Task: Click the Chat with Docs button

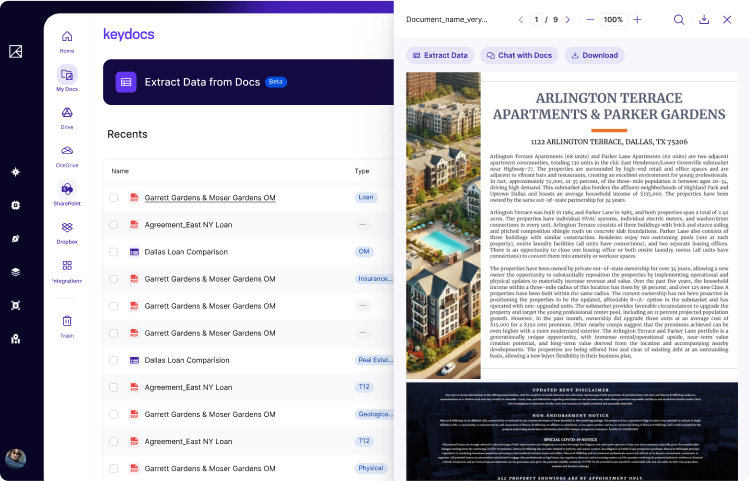Action: pos(517,55)
